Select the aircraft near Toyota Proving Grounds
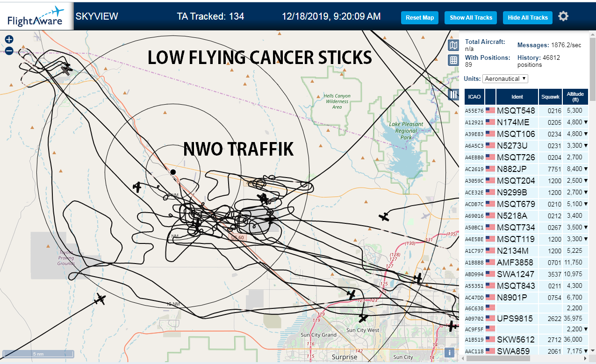The height and width of the screenshot is (364, 596). (100, 299)
